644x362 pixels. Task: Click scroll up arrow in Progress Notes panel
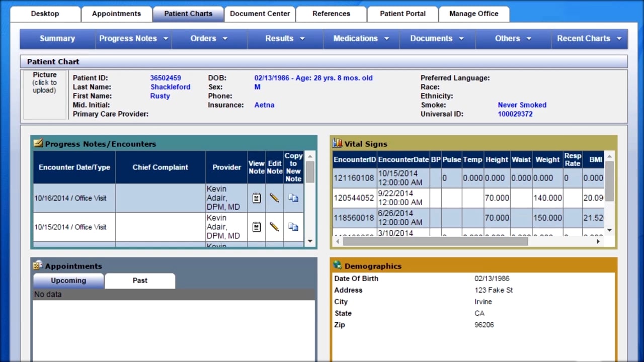tap(310, 156)
